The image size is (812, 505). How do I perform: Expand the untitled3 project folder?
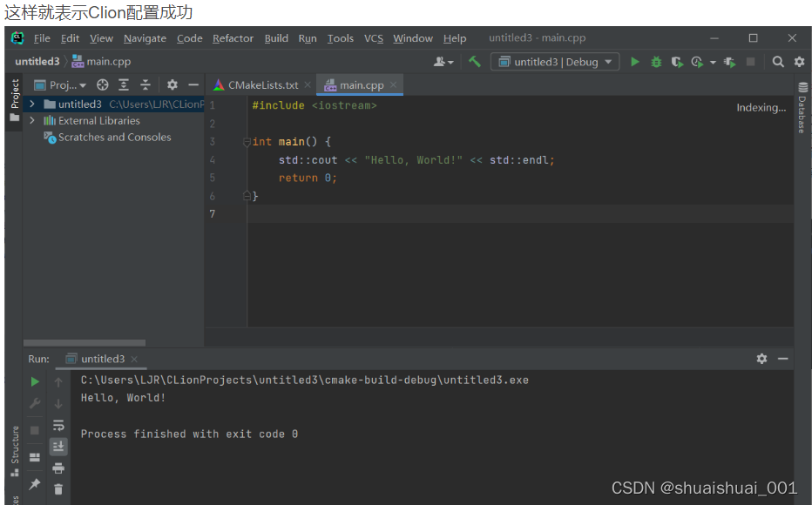[x=32, y=104]
